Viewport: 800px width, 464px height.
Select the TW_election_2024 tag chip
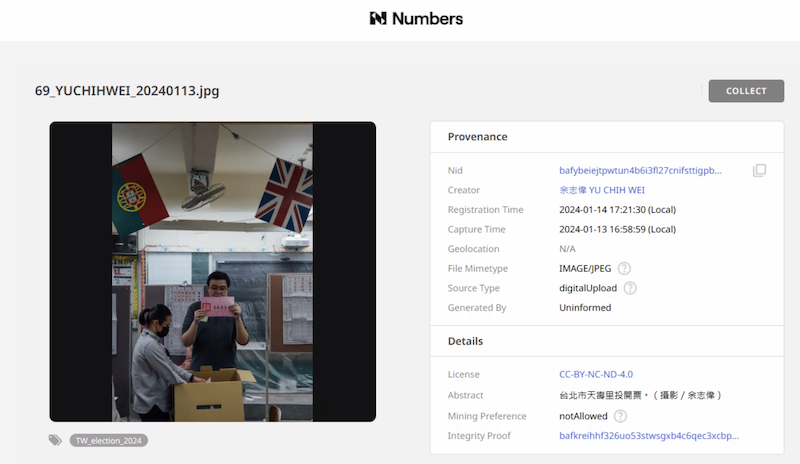tap(109, 440)
